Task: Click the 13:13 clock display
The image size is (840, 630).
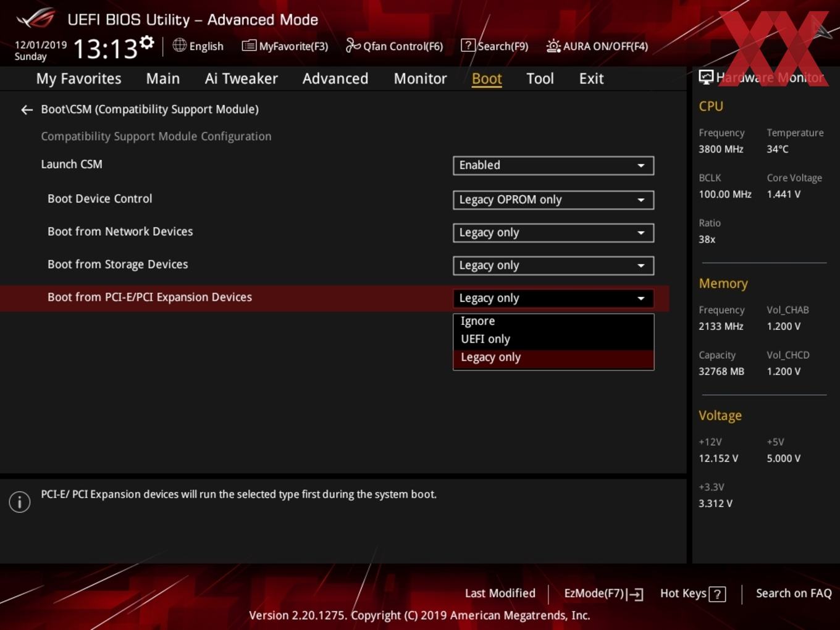Action: click(105, 48)
